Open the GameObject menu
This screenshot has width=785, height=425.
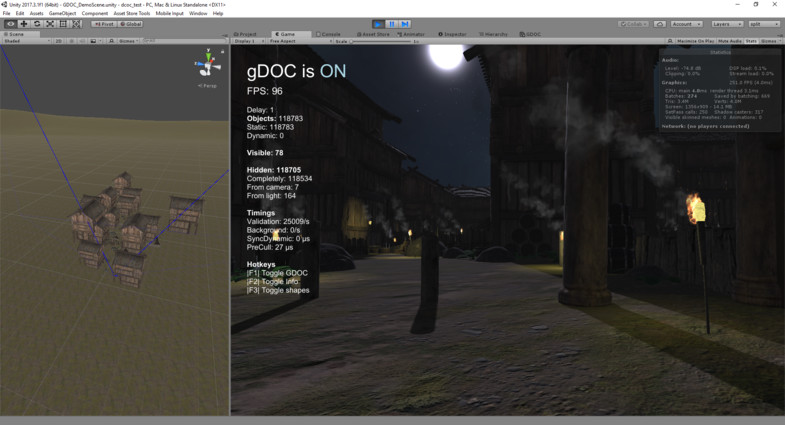tap(63, 14)
